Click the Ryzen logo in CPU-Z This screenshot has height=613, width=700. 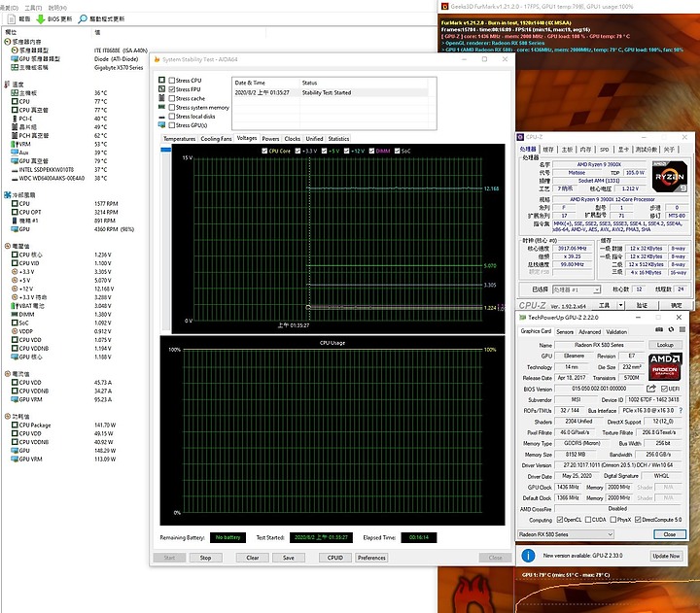pos(669,177)
